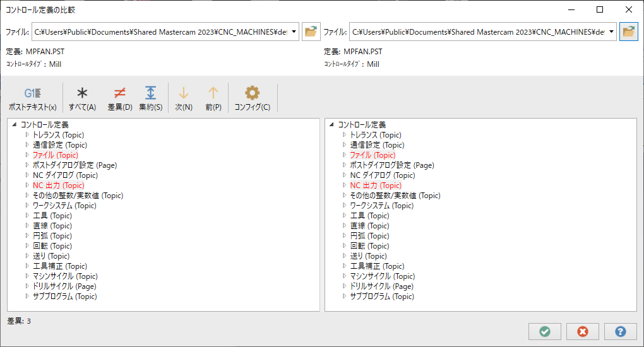Expand right ファイル (Topic) arrow
Screen dimensions: 644x347
coord(344,155)
